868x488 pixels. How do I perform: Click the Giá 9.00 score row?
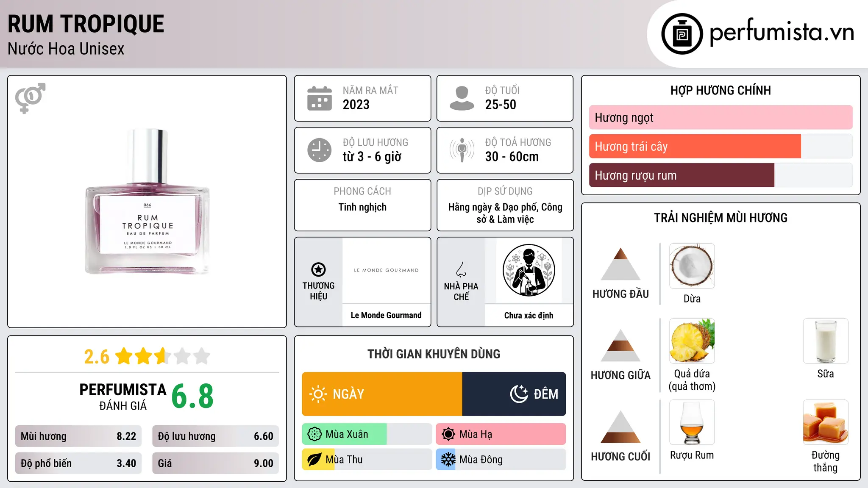(216, 463)
